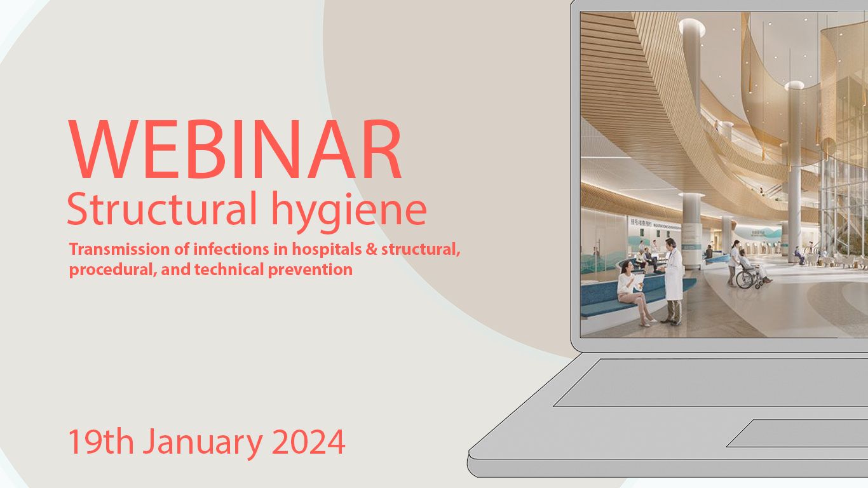This screenshot has height=488, width=868.
Task: Click the 19th January 2024 date text
Action: click(207, 442)
